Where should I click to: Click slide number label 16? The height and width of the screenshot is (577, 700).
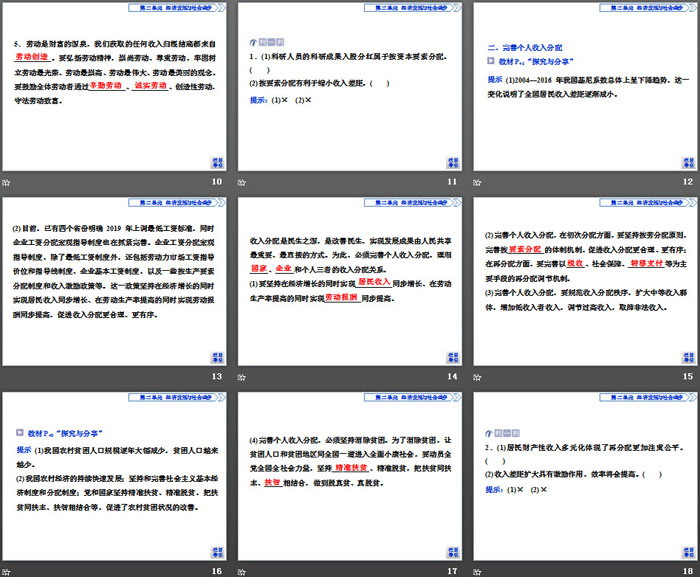(x=217, y=571)
